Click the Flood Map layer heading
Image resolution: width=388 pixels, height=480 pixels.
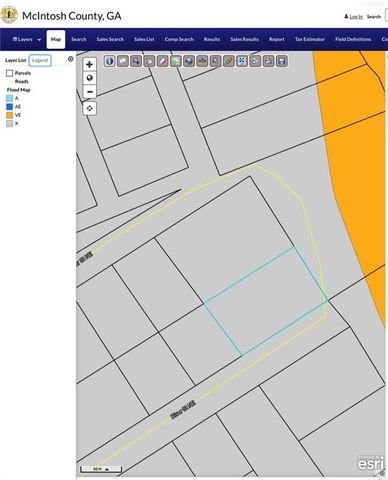pos(18,90)
